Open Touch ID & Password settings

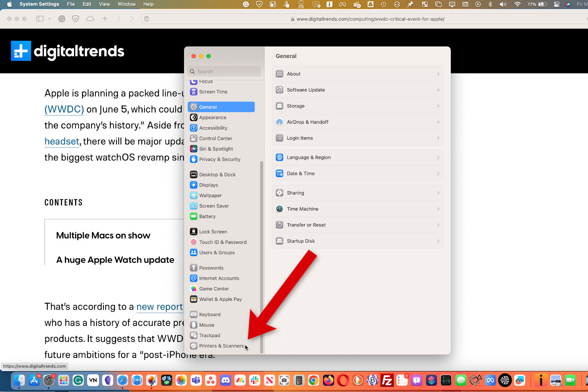(222, 242)
